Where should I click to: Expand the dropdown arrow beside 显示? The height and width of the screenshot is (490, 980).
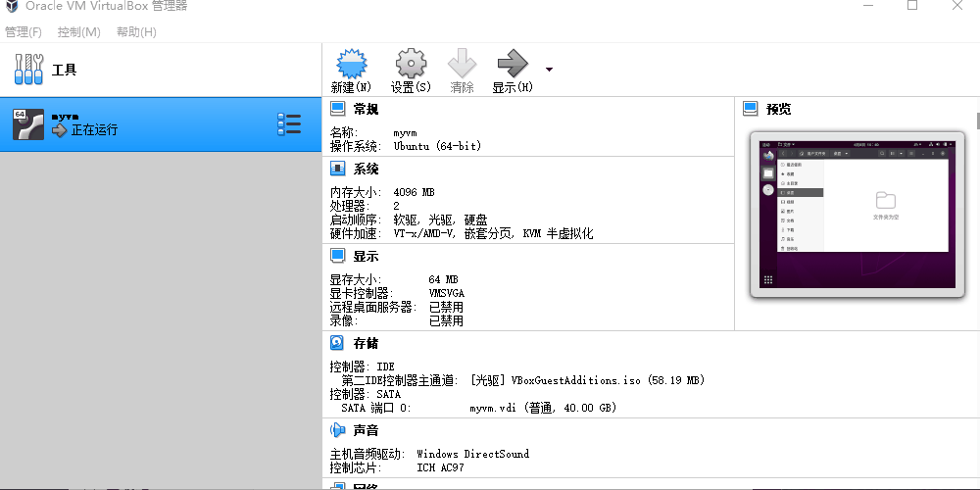(549, 70)
